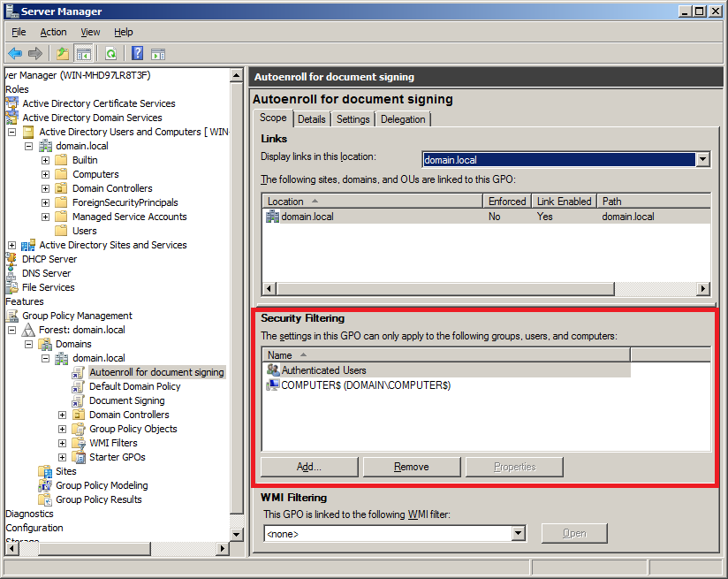Expand the Starter GPOs node
728x579 pixels.
point(62,457)
